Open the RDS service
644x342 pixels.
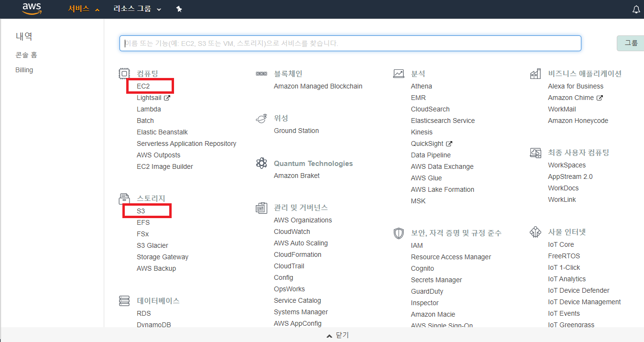(144, 313)
